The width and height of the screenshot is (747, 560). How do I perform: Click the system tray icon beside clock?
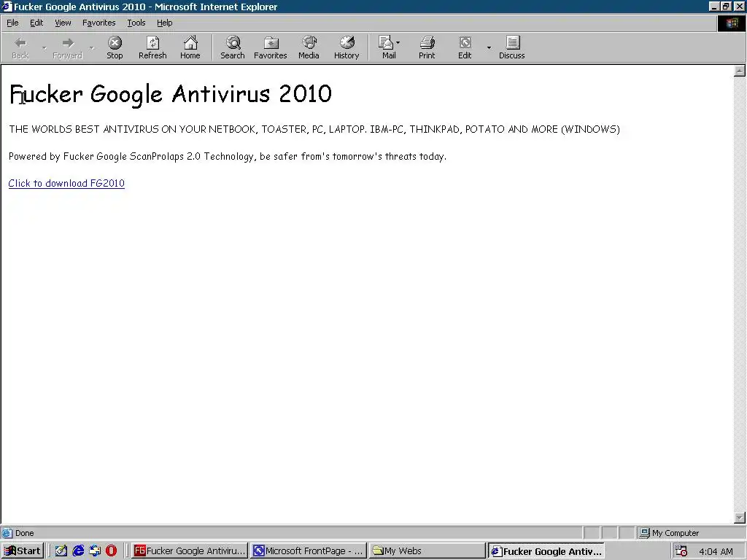pos(681,551)
